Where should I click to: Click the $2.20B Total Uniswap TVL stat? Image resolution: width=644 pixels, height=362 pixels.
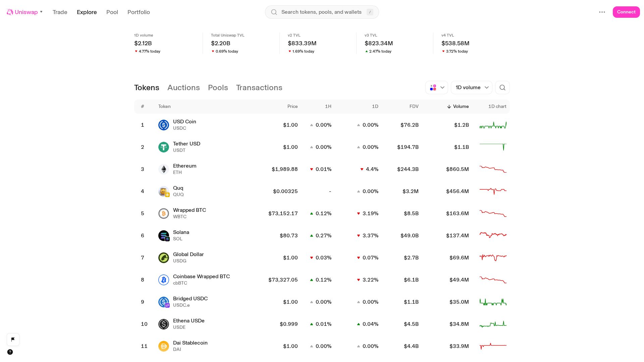click(221, 43)
